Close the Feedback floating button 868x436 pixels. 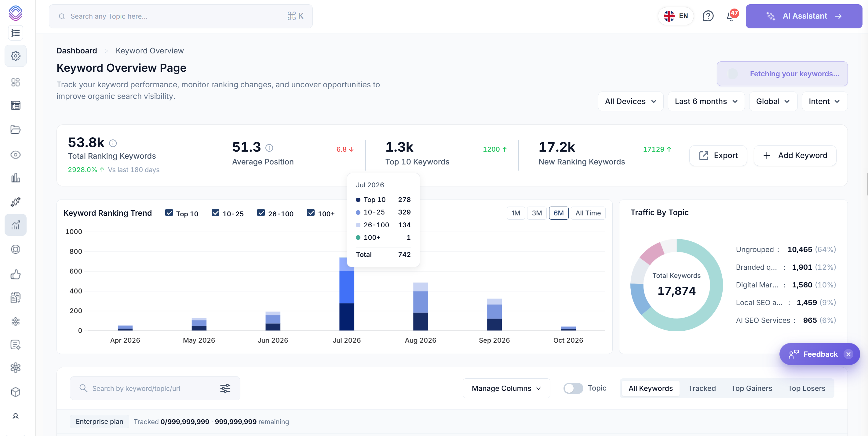(x=848, y=354)
